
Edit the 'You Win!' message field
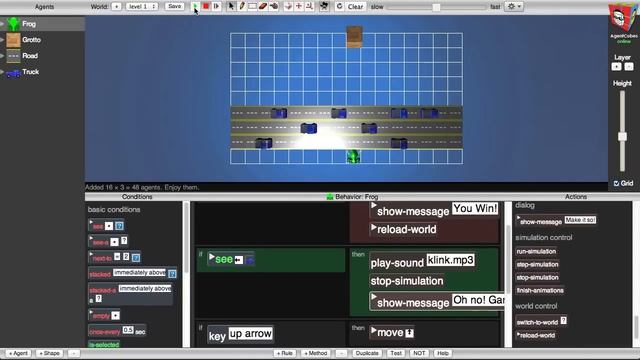(475, 209)
